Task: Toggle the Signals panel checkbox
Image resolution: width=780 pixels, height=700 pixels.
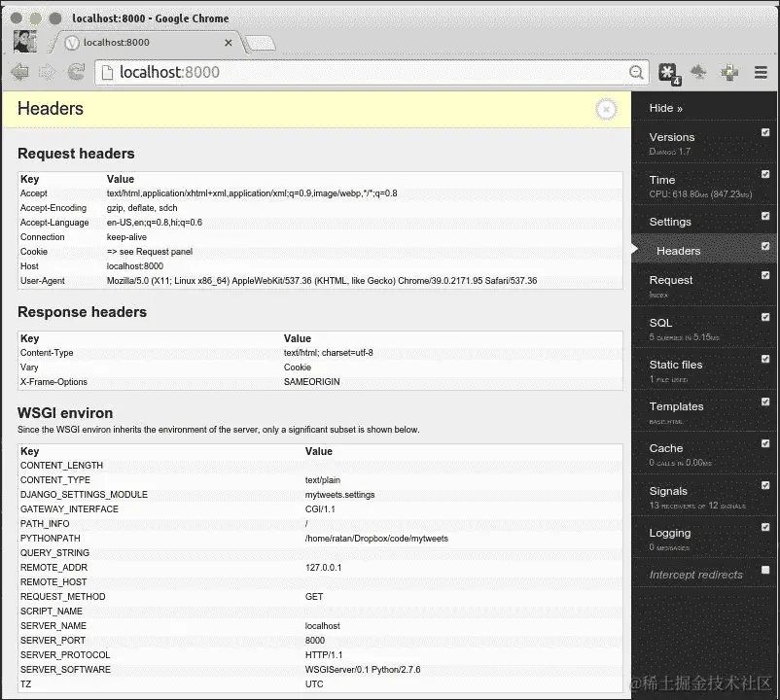Action: [765, 485]
